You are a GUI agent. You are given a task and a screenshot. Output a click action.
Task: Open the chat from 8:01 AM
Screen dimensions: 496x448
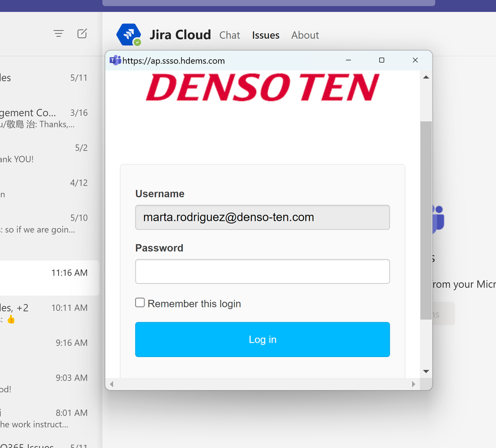pos(50,419)
